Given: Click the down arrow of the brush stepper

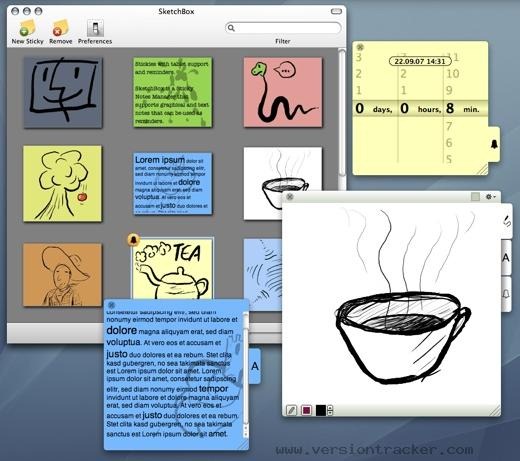Looking at the screenshot, I should [x=330, y=413].
